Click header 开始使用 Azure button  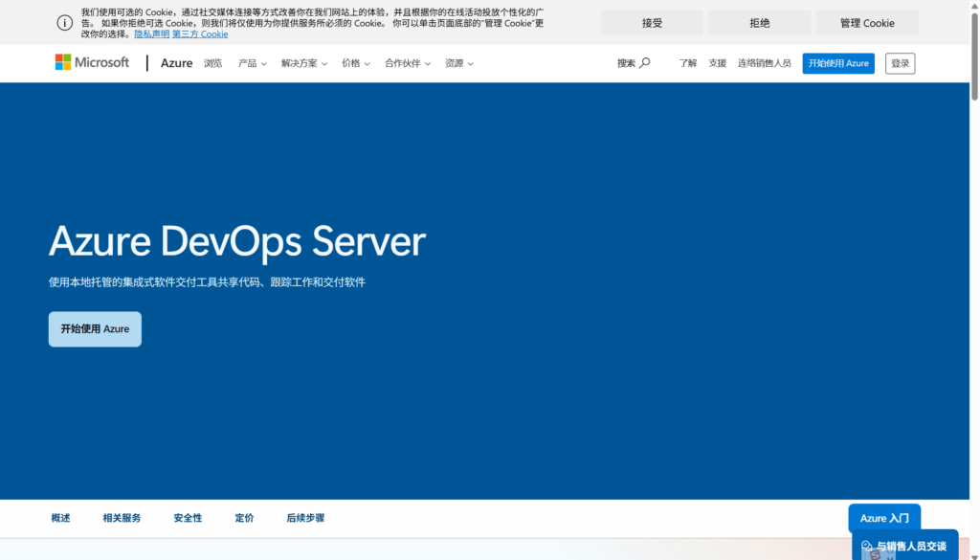pos(838,63)
